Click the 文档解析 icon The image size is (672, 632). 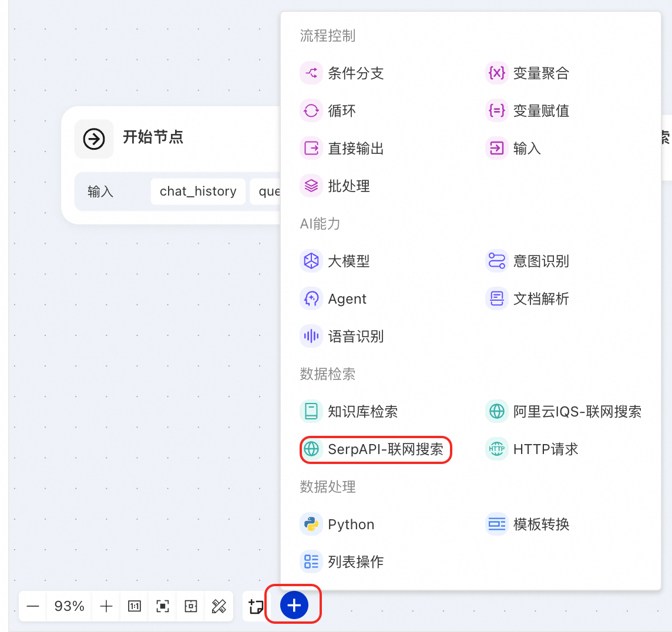coord(497,298)
